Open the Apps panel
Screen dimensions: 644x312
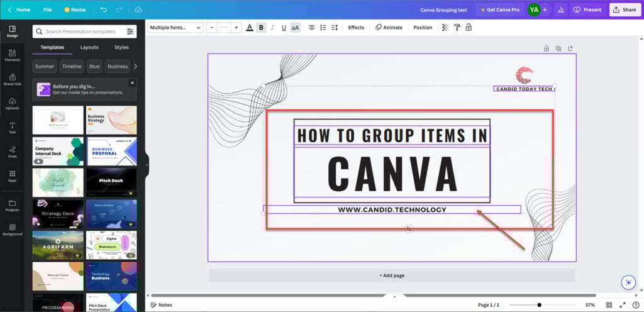[13, 176]
